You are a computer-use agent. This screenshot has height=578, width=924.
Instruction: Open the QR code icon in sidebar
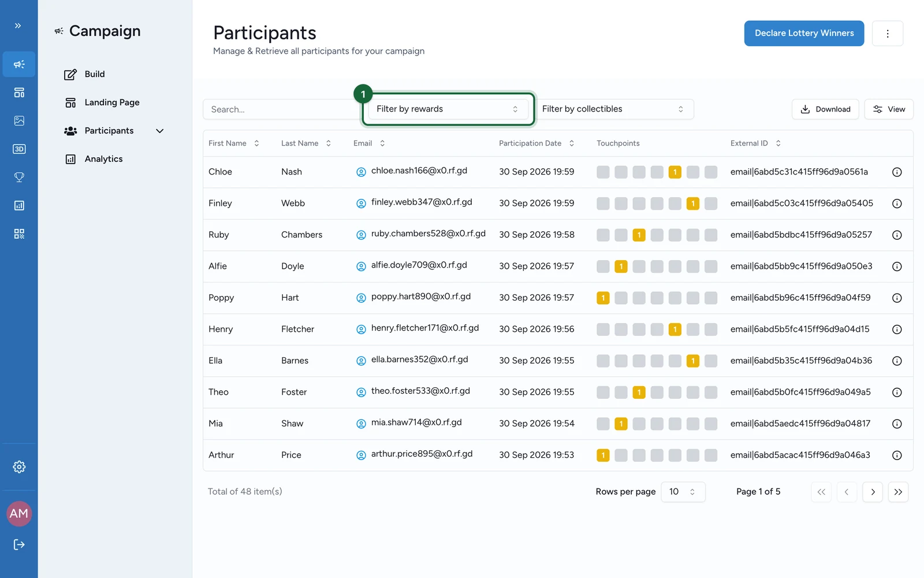click(19, 234)
